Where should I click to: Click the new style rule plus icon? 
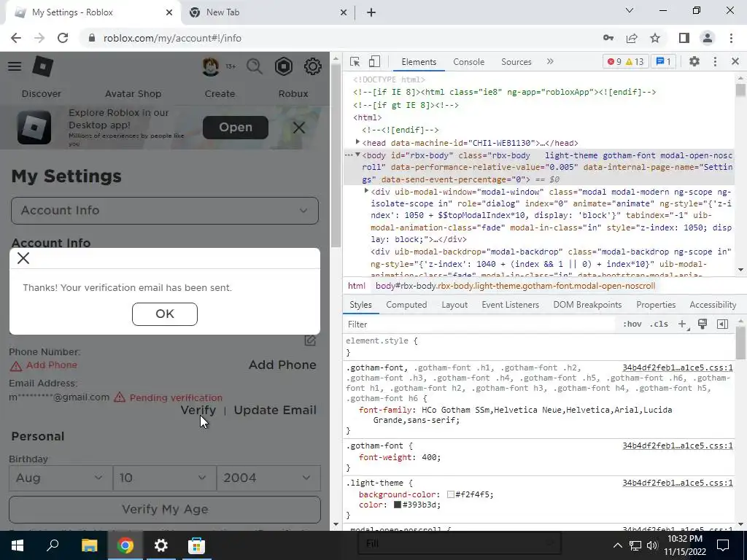pyautogui.click(x=682, y=324)
